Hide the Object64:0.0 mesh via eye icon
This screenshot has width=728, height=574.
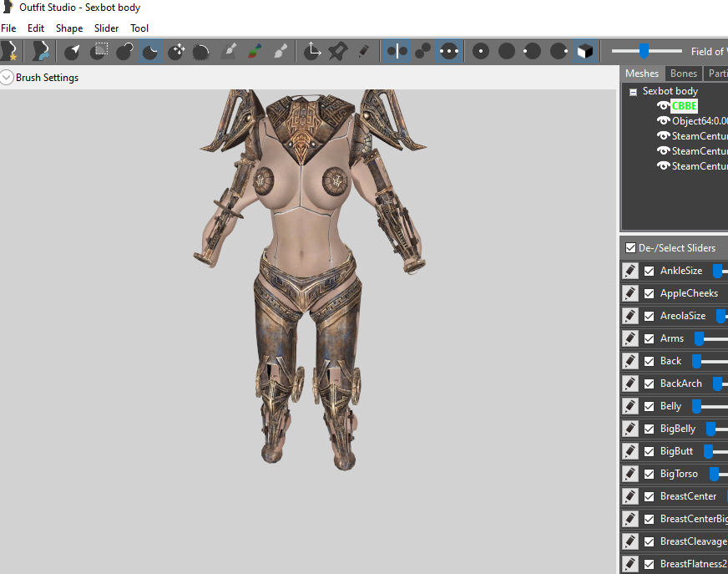click(x=664, y=121)
